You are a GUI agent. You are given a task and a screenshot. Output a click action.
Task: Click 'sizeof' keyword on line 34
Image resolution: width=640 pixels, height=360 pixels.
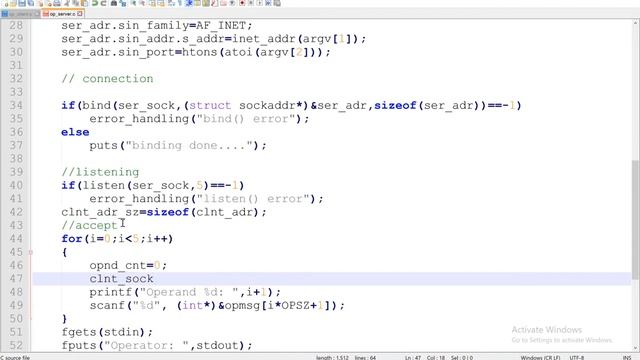tap(395, 105)
